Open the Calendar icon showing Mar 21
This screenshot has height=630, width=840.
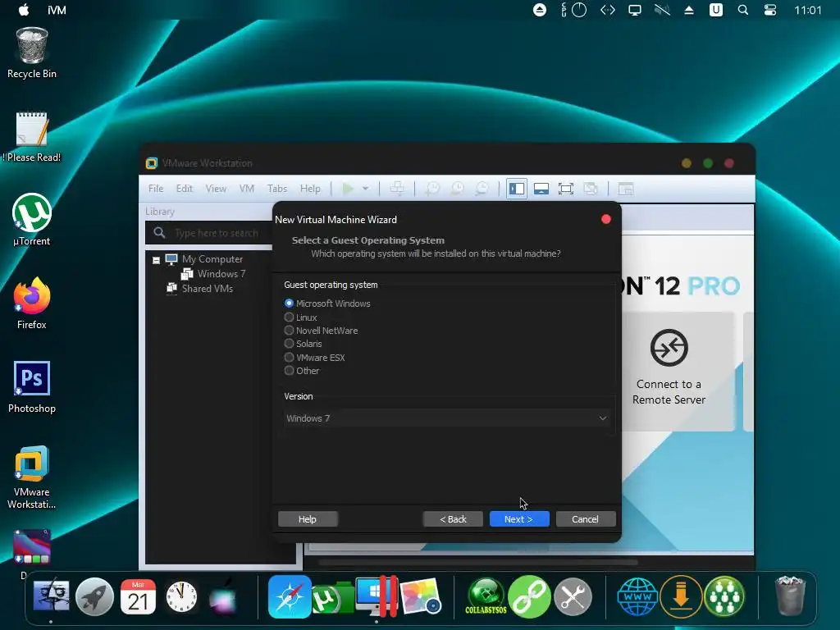click(x=138, y=597)
